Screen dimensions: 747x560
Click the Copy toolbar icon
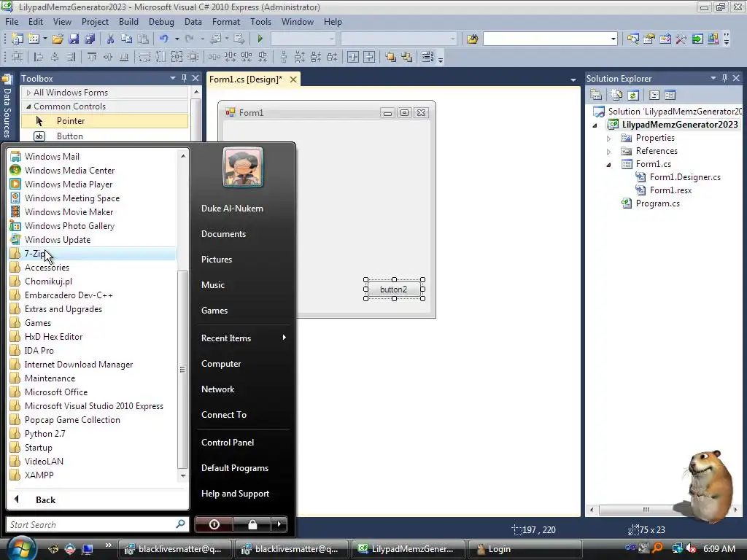pos(126,39)
